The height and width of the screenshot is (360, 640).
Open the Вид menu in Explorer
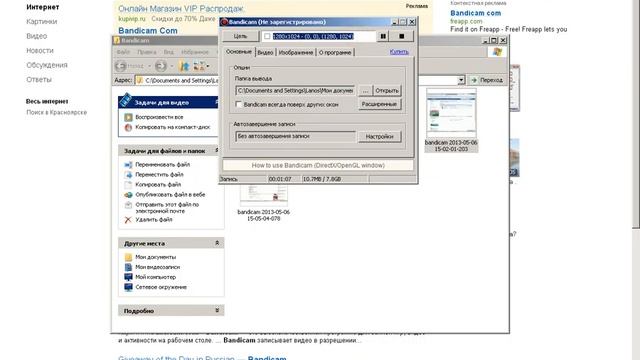[169, 52]
